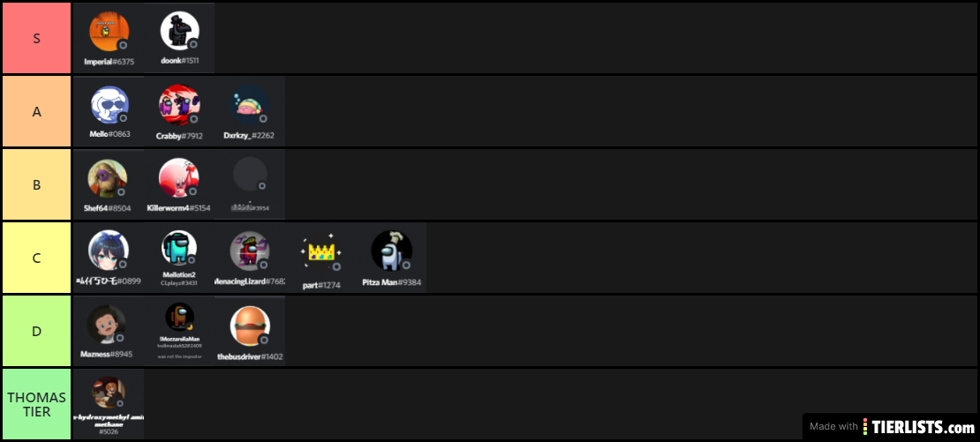Click the THOMAS TIER green label
The image size is (980, 442).
[36, 404]
